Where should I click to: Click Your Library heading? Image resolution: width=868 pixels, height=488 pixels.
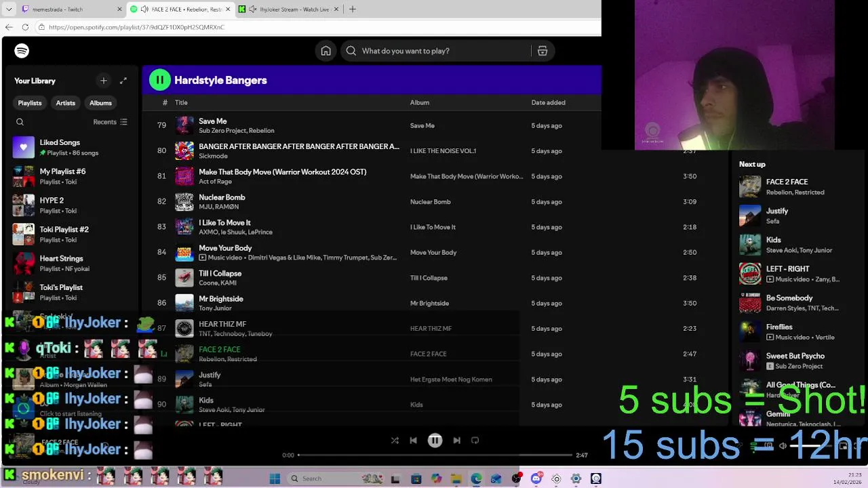click(35, 81)
